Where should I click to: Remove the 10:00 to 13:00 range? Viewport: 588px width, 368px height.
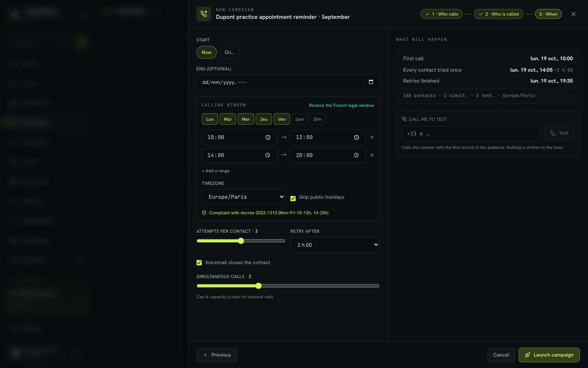(x=372, y=137)
